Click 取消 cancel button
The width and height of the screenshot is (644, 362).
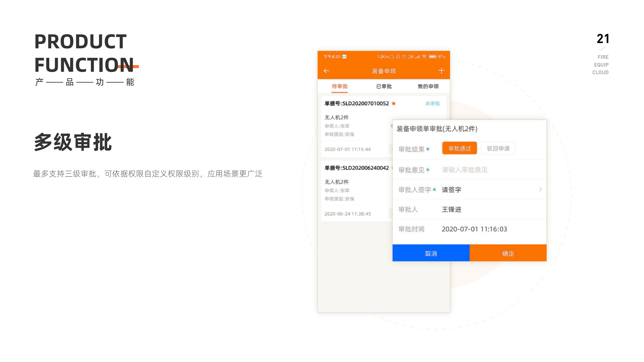coord(431,253)
